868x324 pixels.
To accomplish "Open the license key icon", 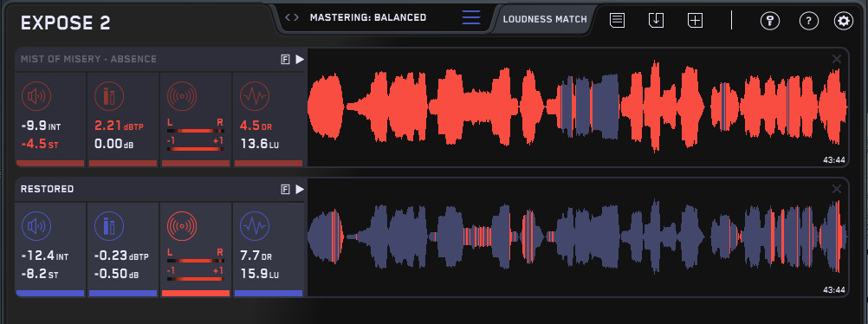I will tap(769, 21).
